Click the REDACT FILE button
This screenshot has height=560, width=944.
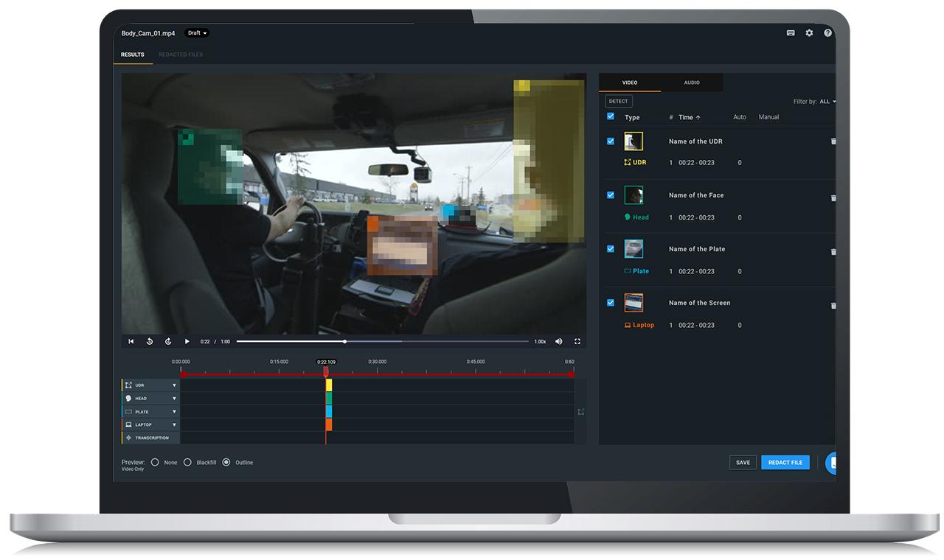[785, 462]
